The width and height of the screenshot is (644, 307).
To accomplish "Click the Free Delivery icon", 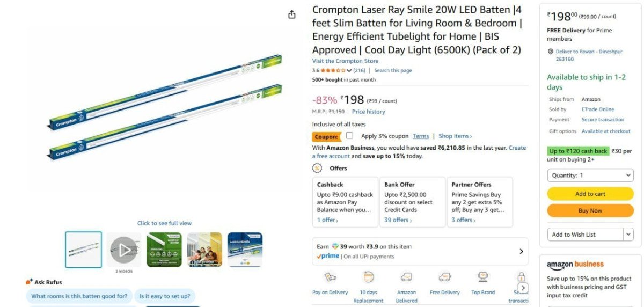I will coord(444,277).
